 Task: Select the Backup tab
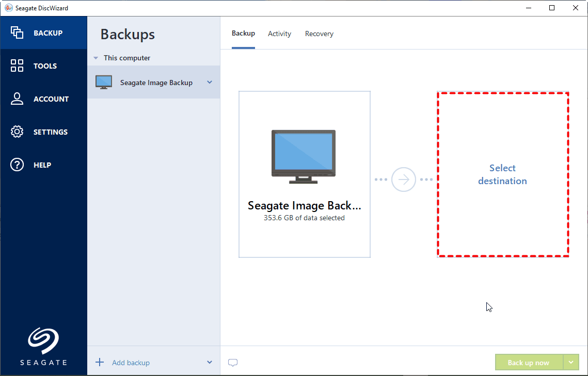(243, 33)
